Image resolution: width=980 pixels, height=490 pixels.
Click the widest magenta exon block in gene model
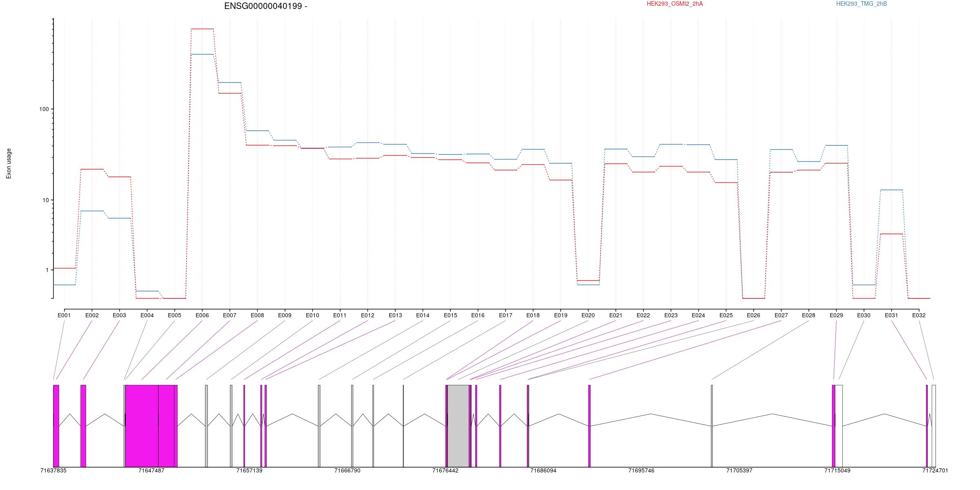pyautogui.click(x=142, y=426)
